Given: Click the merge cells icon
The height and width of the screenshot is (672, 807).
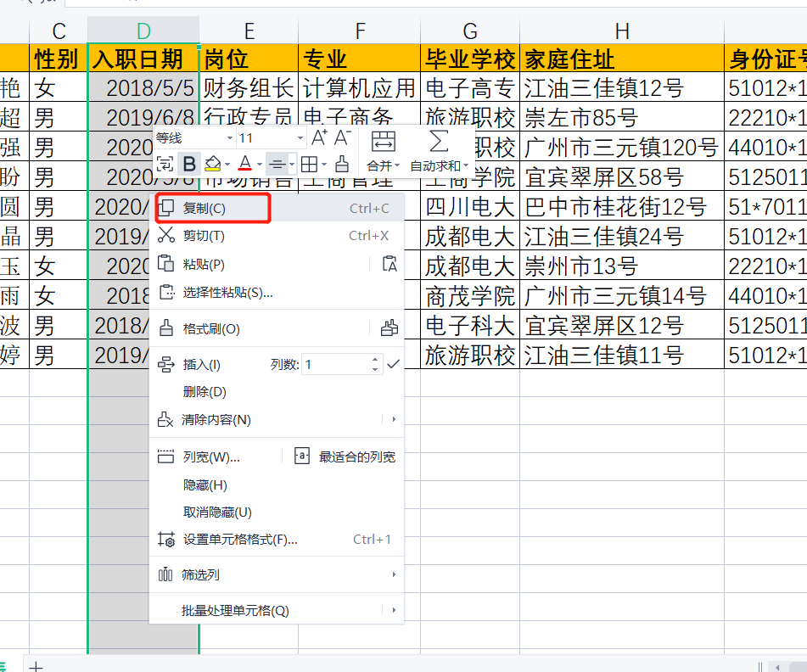Looking at the screenshot, I should pyautogui.click(x=384, y=141).
